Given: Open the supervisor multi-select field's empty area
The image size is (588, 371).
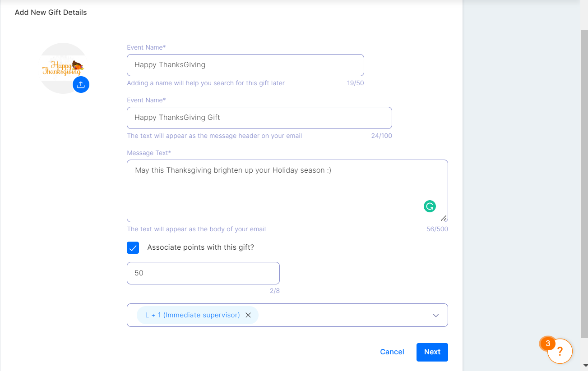Looking at the screenshot, I should [x=343, y=315].
